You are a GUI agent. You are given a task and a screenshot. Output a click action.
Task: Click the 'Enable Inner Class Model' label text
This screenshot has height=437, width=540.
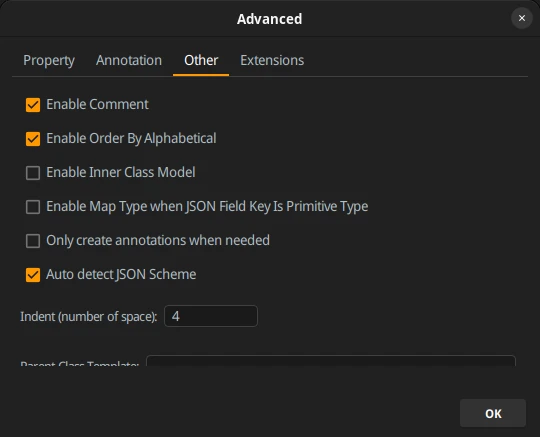121,172
